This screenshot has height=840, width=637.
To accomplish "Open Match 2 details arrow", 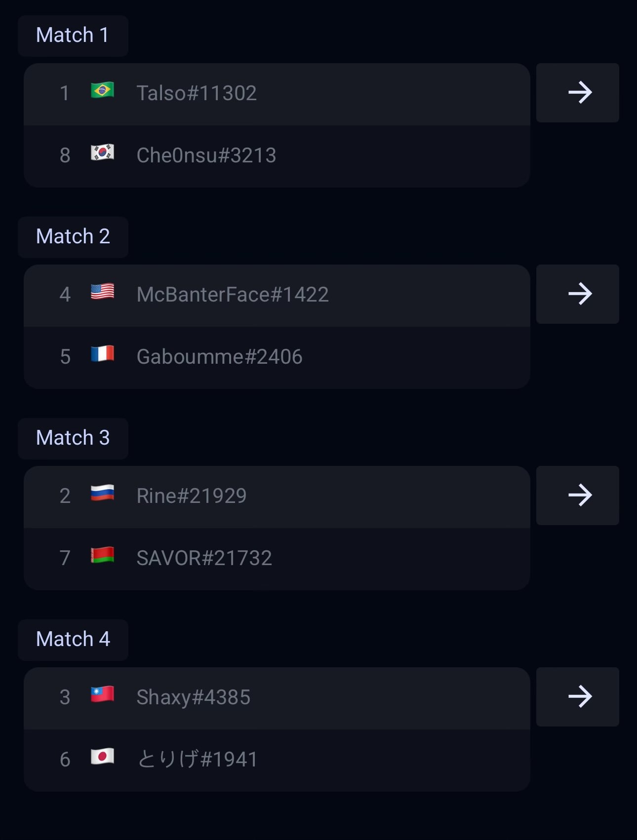I will (578, 294).
